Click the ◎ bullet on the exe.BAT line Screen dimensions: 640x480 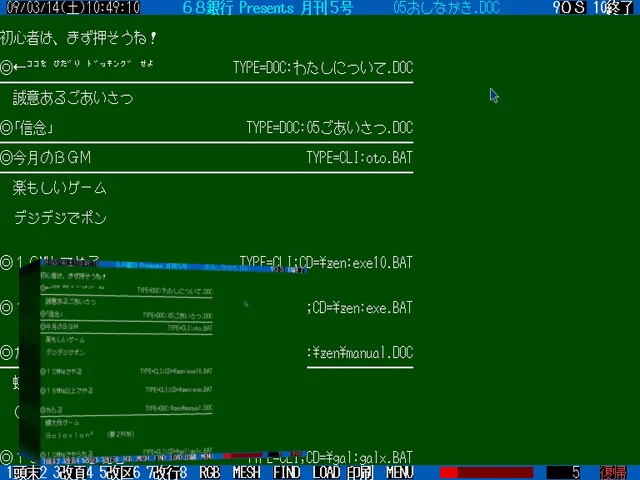click(7, 307)
